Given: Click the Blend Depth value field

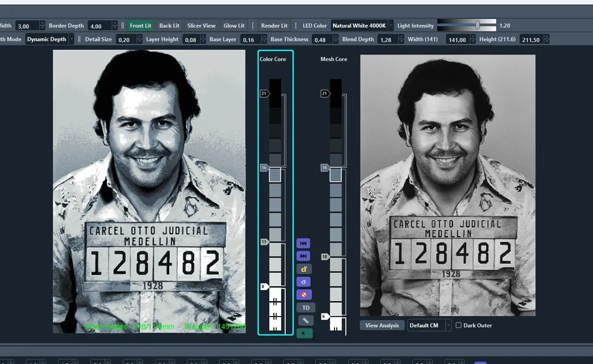Looking at the screenshot, I should coord(388,40).
